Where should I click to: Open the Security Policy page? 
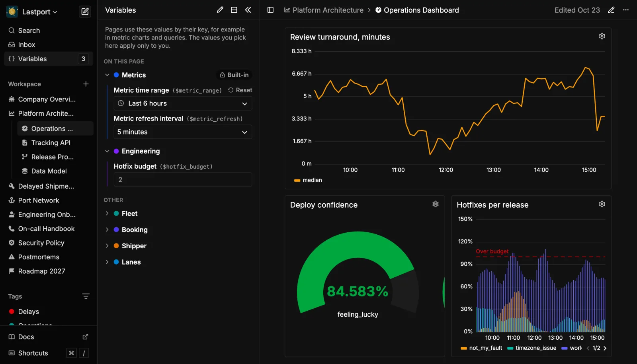[49, 243]
